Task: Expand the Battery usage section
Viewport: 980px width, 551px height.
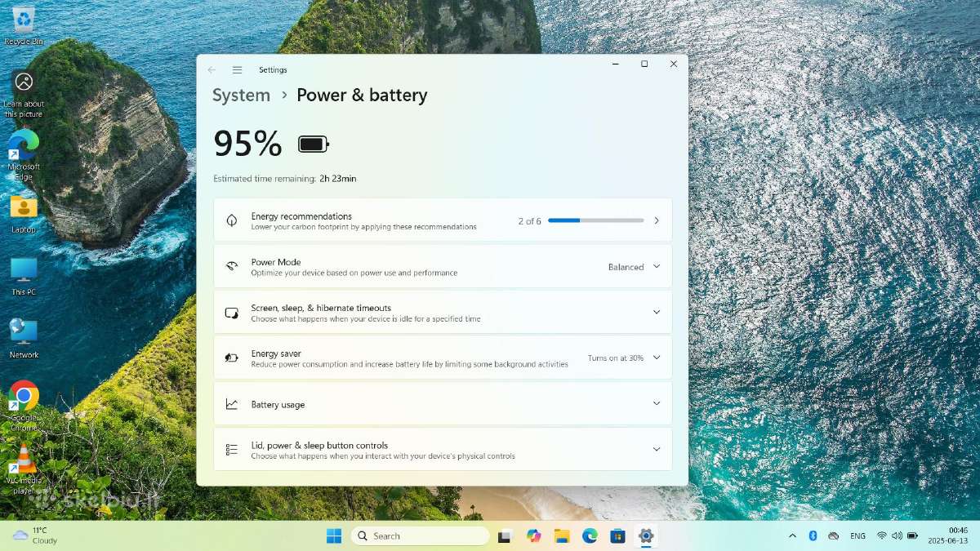Action: pyautogui.click(x=657, y=403)
